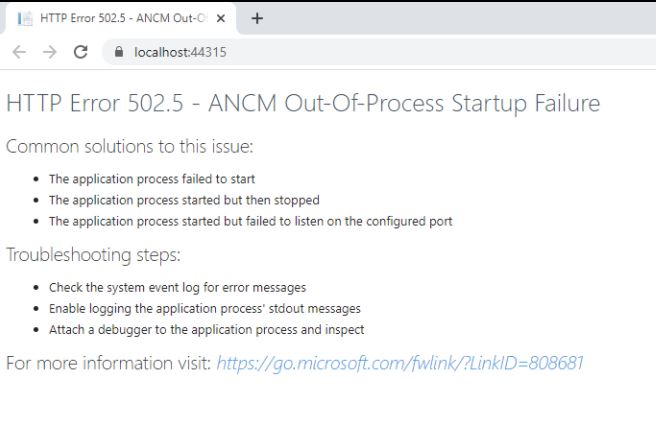This screenshot has width=656, height=432.
Task: Click the "started but then stopped" bullet
Action: point(183,200)
